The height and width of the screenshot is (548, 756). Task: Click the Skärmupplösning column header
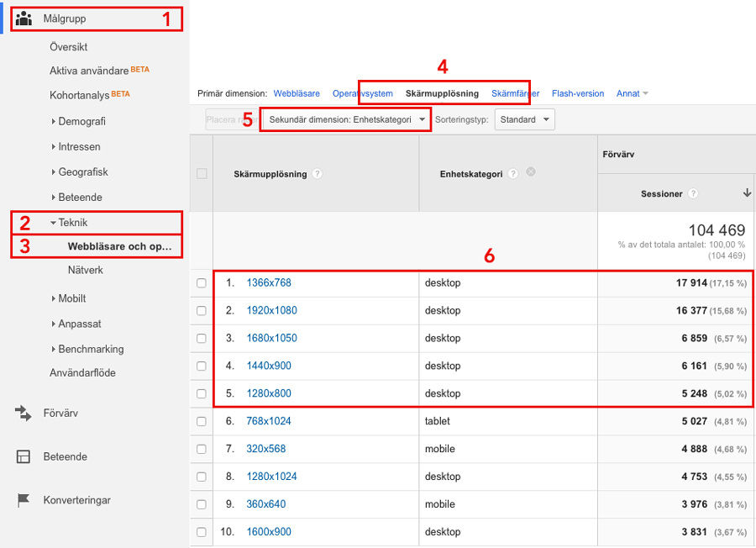270,174
